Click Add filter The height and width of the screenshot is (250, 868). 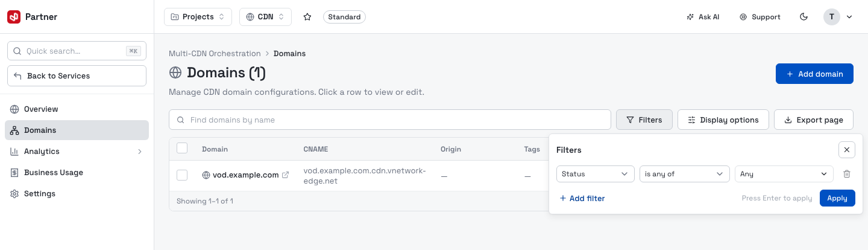pyautogui.click(x=582, y=198)
